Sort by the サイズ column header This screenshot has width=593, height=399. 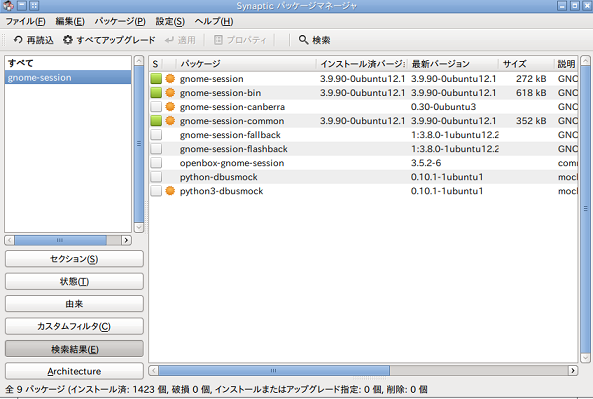tap(526, 64)
